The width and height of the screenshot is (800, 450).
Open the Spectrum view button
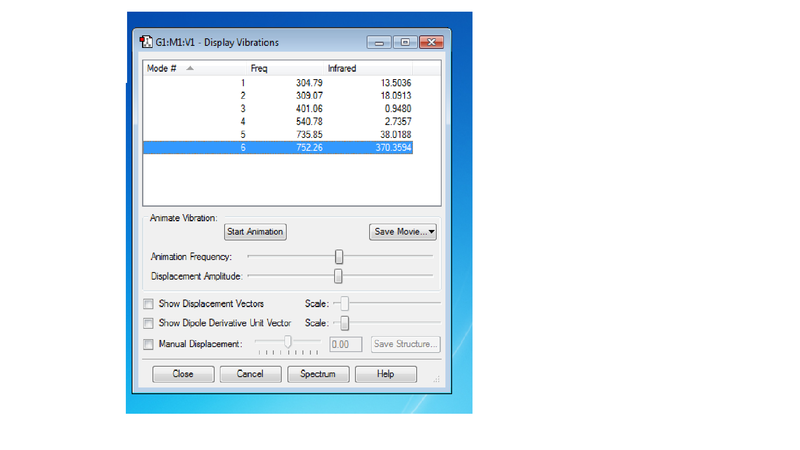point(318,374)
